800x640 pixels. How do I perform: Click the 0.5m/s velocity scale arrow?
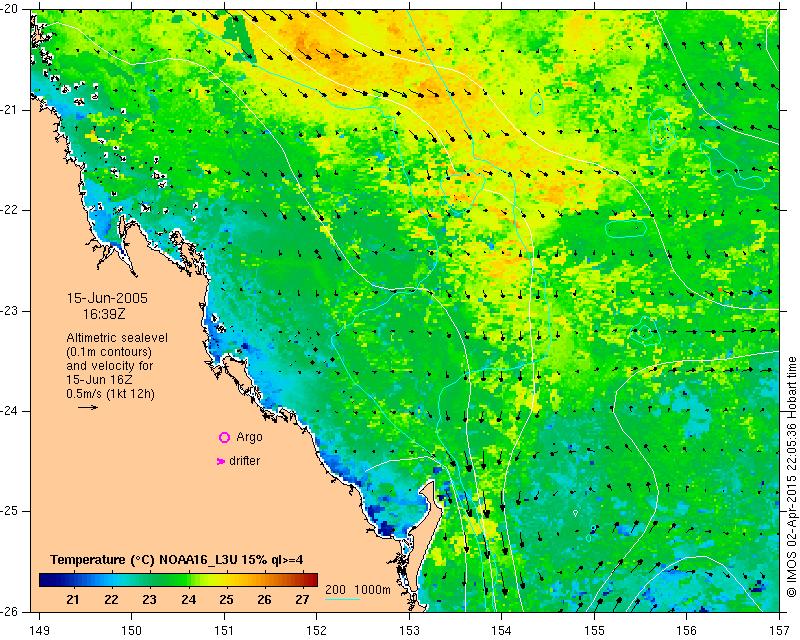[88, 407]
